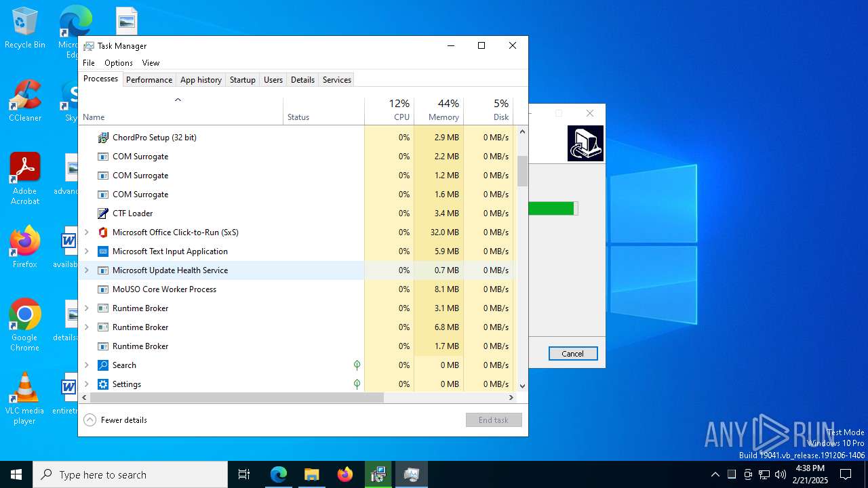Switch to the Services tab
The image size is (868, 488).
[337, 80]
